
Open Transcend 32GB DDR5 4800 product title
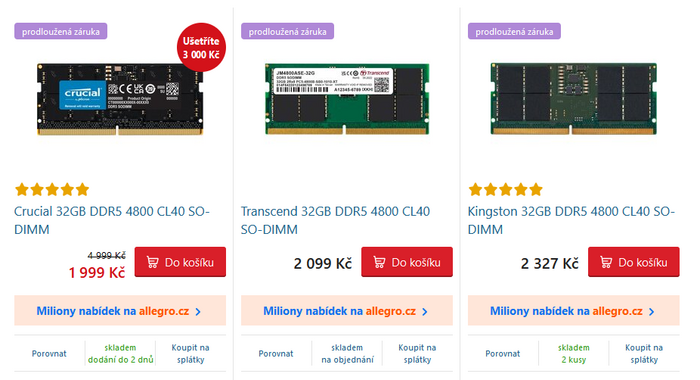335,220
